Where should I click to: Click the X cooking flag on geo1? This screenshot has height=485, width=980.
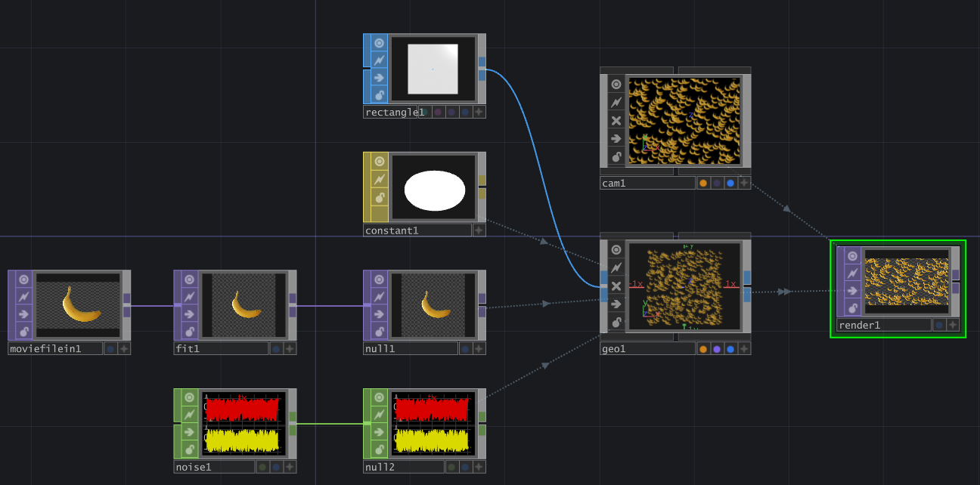click(x=616, y=286)
